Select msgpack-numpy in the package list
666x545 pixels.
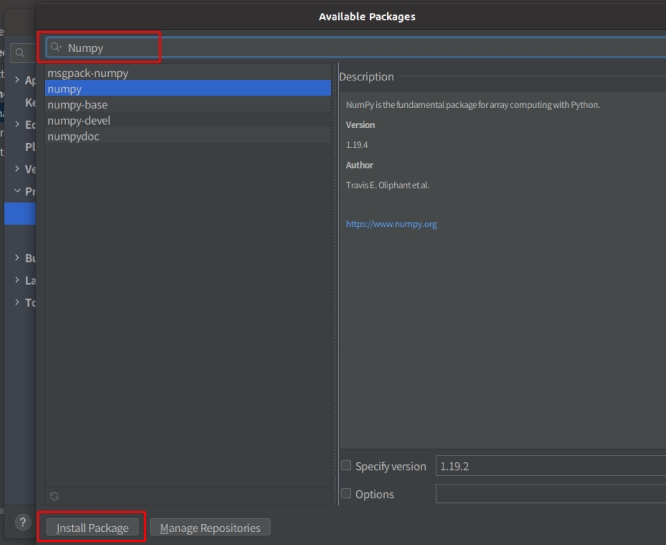coord(88,73)
